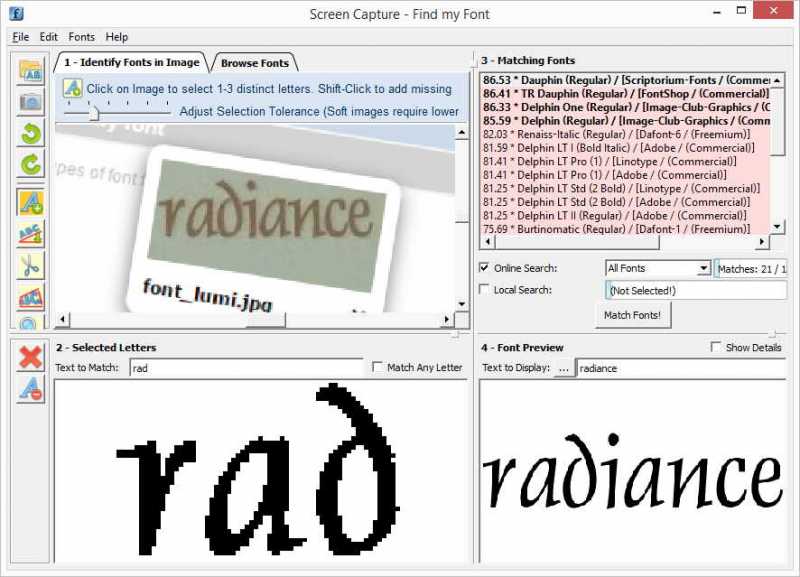The image size is (800, 577).
Task: Minimize the Find my Font window
Action: coord(717,12)
